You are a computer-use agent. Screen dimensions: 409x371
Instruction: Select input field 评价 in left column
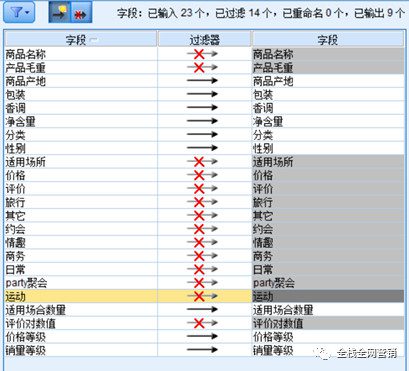coord(80,189)
